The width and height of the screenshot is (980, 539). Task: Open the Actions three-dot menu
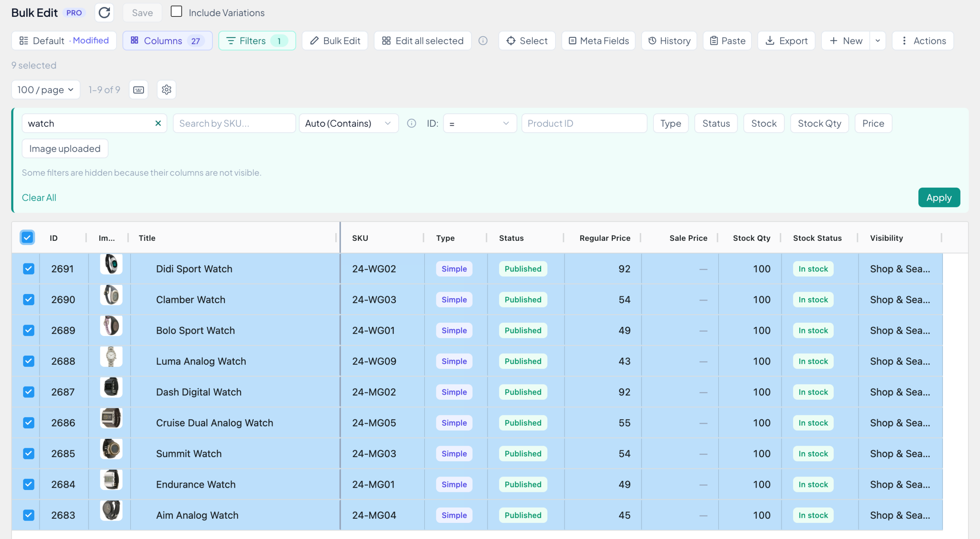point(923,41)
